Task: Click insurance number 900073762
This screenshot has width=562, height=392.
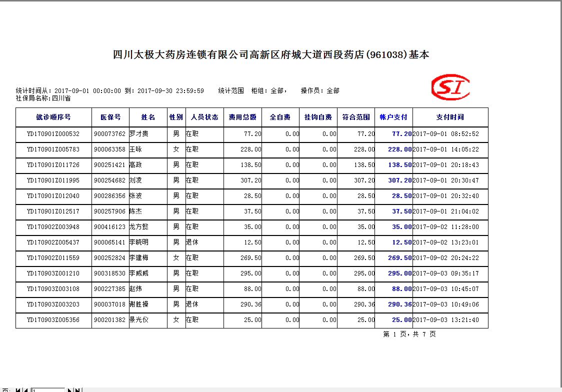Action: click(x=109, y=134)
